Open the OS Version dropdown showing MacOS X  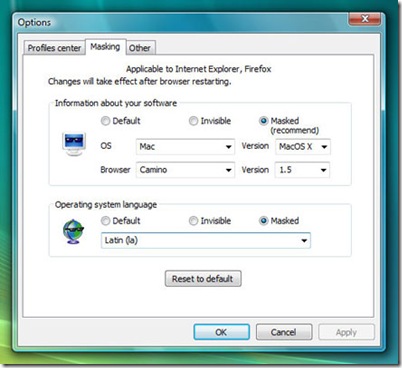[x=303, y=147]
